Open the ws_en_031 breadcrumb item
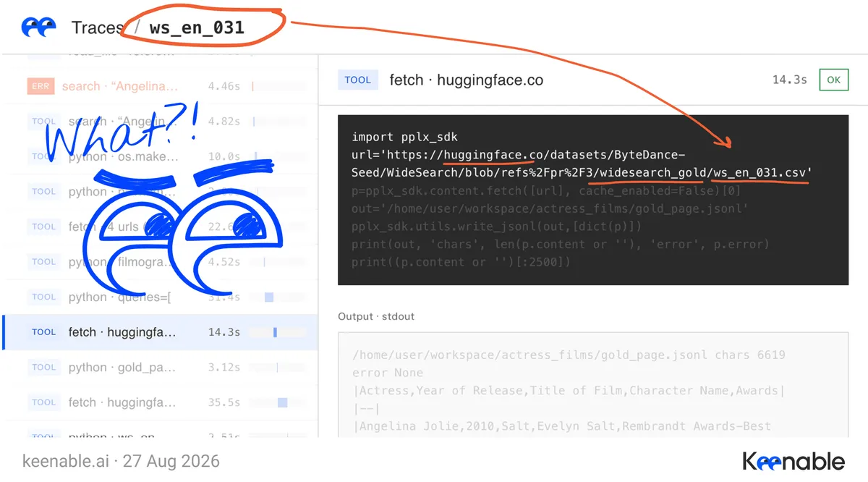Image resolution: width=868 pixels, height=482 pixels. point(197,28)
